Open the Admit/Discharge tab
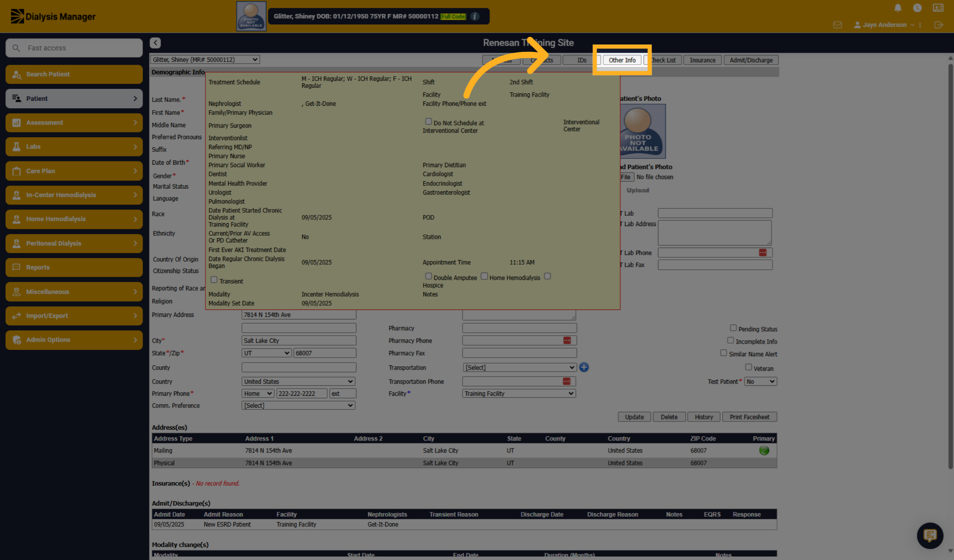954x560 pixels. coord(751,60)
